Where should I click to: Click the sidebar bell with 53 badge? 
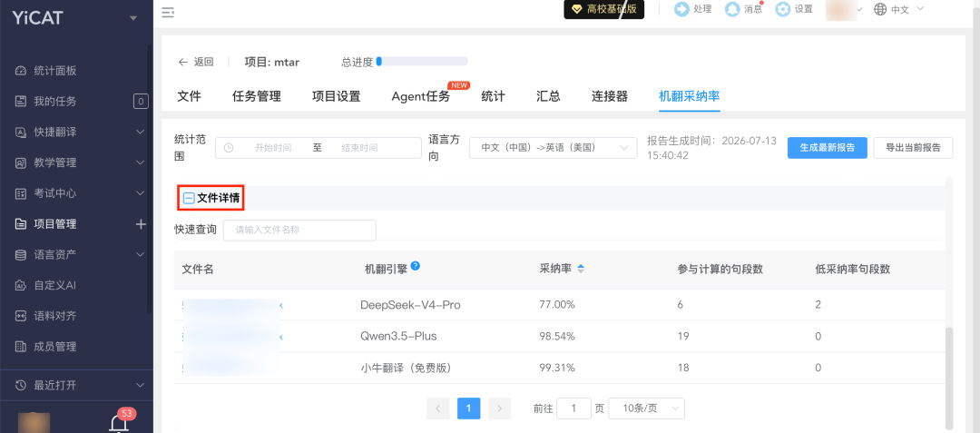click(119, 422)
